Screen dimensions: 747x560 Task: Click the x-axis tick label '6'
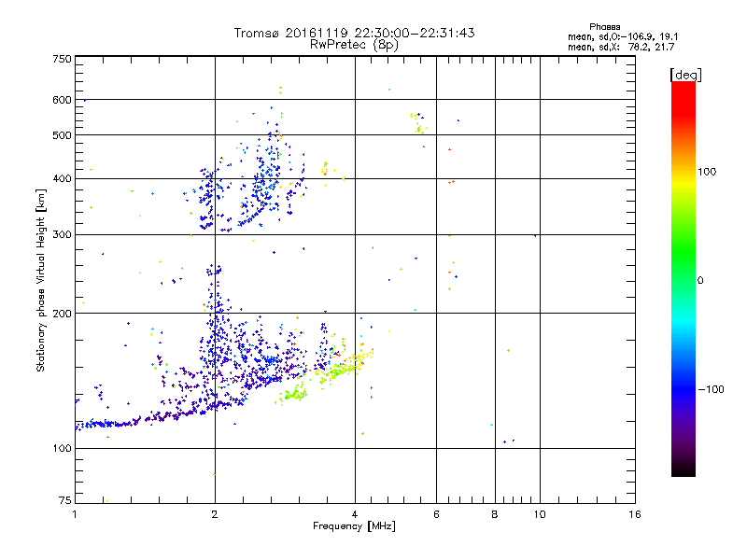[436, 514]
